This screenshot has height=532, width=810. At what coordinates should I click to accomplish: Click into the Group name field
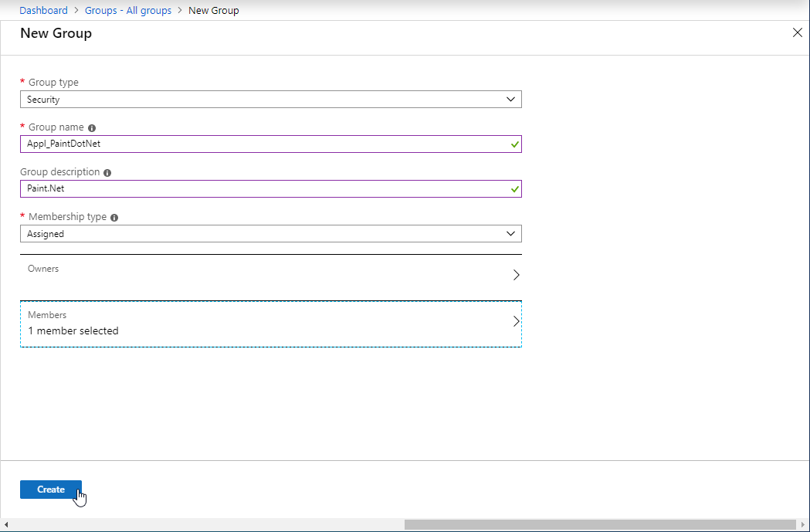tap(263, 144)
